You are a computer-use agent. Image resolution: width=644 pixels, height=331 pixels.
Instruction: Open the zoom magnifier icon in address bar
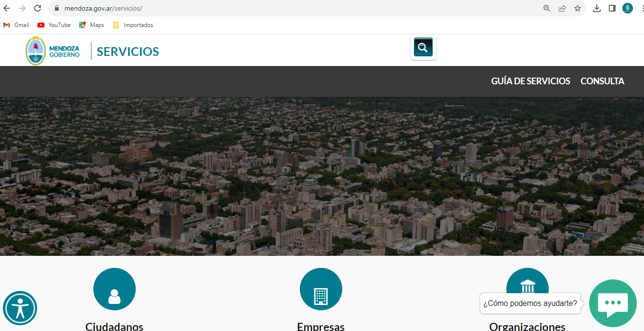[547, 8]
